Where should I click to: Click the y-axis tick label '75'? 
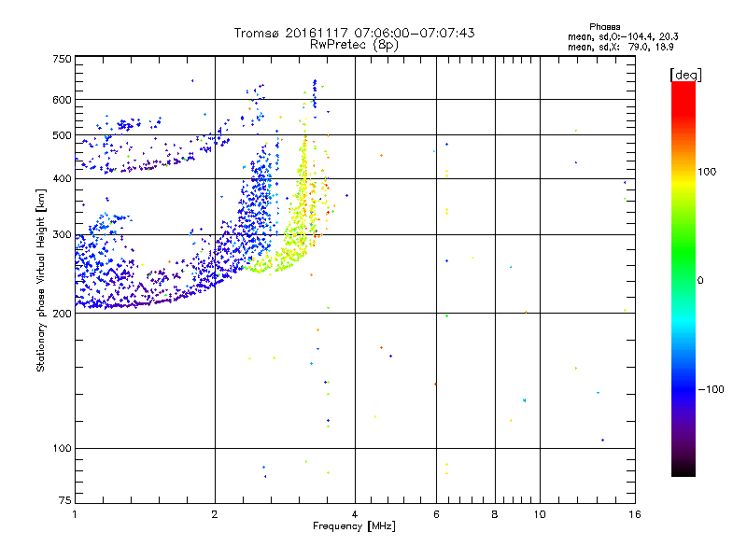[x=65, y=500]
